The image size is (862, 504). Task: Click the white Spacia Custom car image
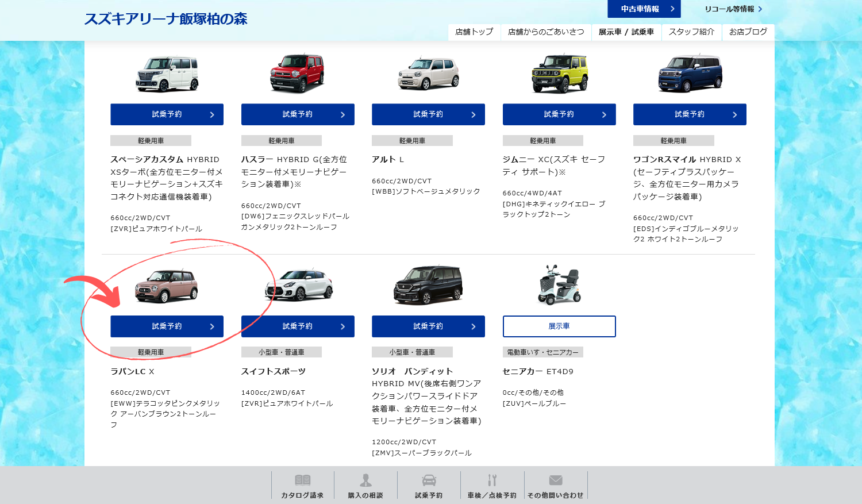point(167,73)
